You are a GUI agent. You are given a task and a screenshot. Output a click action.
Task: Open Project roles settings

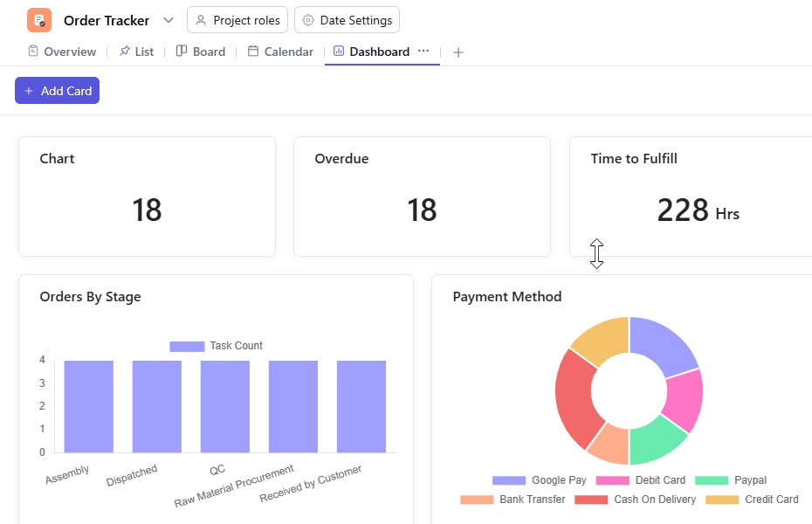[237, 20]
